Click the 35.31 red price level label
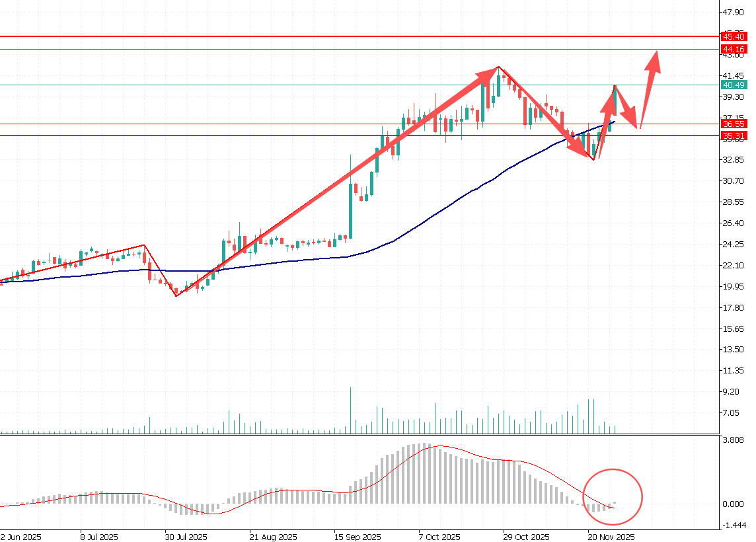The image size is (756, 542). (734, 136)
